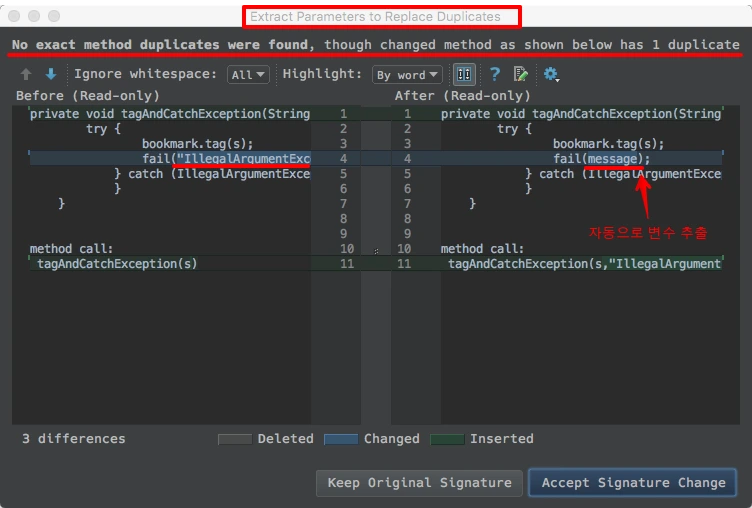Click private void tagAndCatchException line in After pane
Screen dimensions: 752x508
(581, 114)
